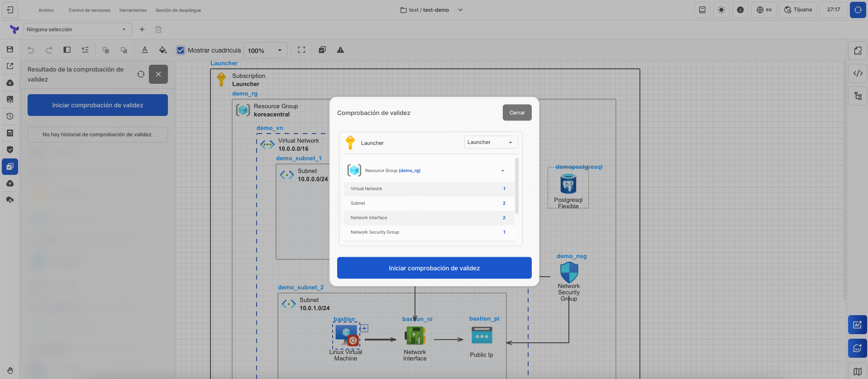Viewport: 868px width, 379px height.
Task: Click the undo arrow in toolbar
Action: 31,50
